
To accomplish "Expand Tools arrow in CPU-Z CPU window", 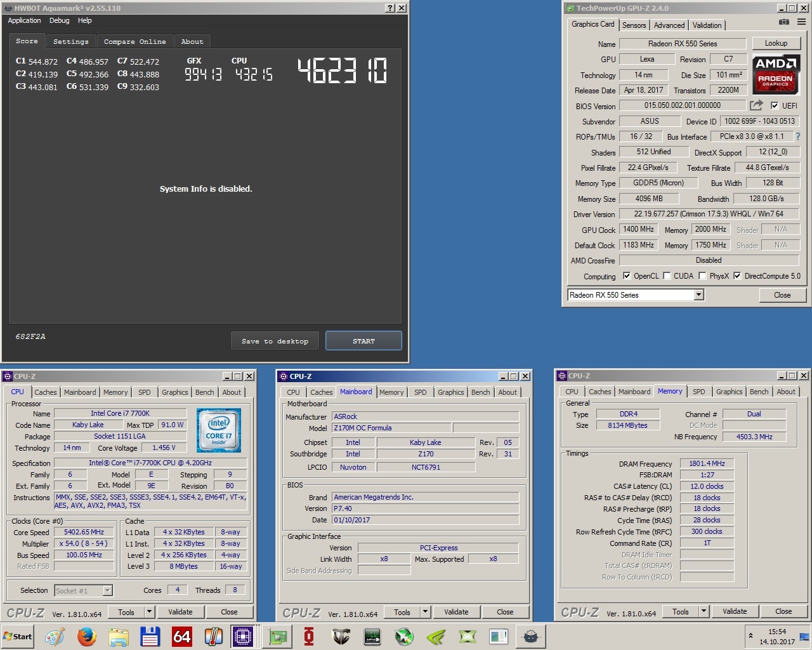I will 150,612.
